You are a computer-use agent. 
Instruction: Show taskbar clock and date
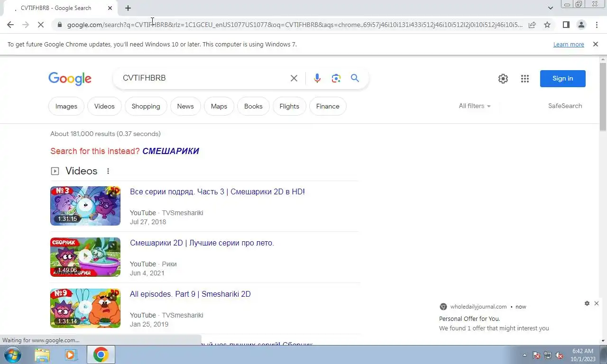583,355
